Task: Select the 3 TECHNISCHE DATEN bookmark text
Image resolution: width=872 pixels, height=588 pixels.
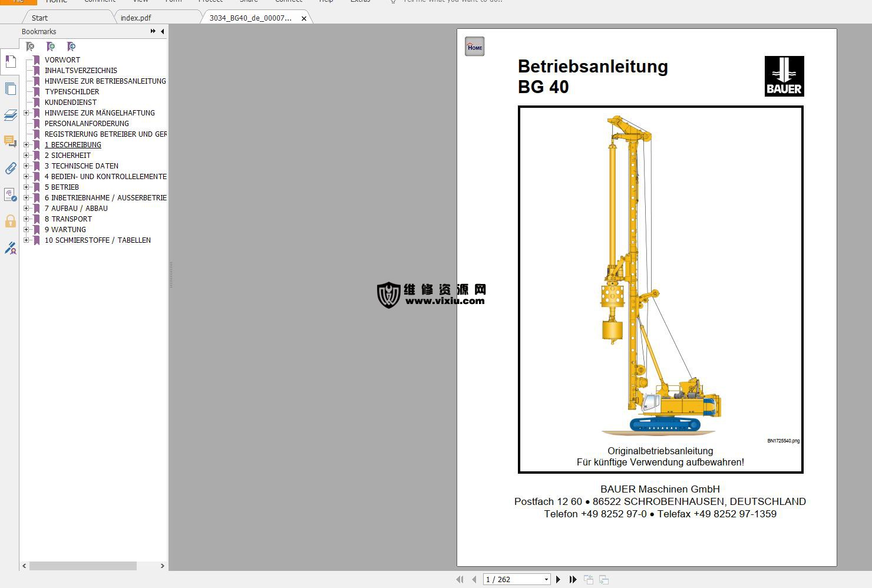Action: point(81,166)
